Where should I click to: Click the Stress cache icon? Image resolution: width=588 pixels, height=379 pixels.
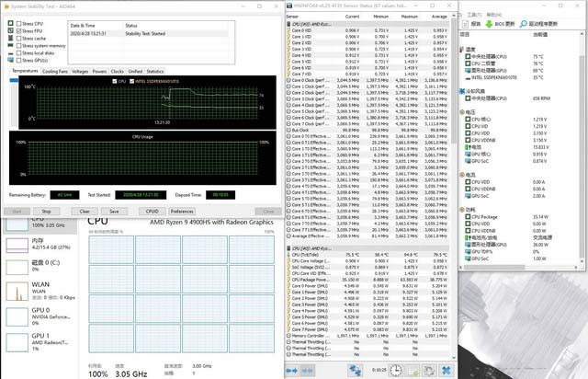click(x=10, y=38)
